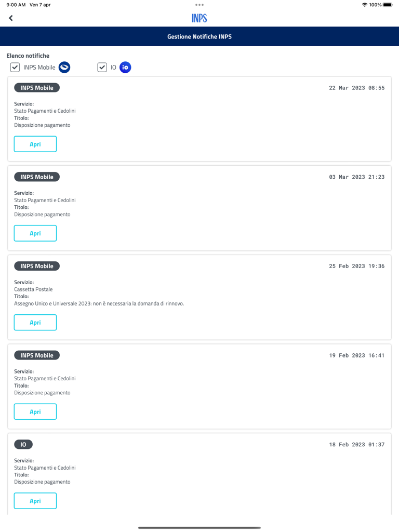Click the IO app round icon
This screenshot has height=532, width=399.
pos(125,68)
